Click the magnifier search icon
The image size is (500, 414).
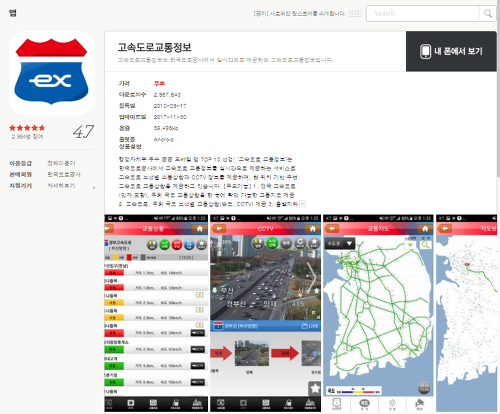click(x=488, y=14)
